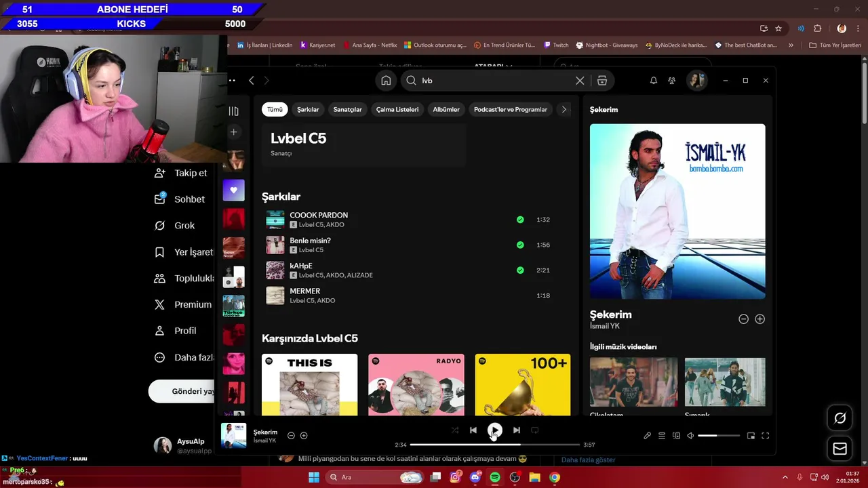Open Grok in the X sidebar
The height and width of the screenshot is (488, 868).
point(175,226)
